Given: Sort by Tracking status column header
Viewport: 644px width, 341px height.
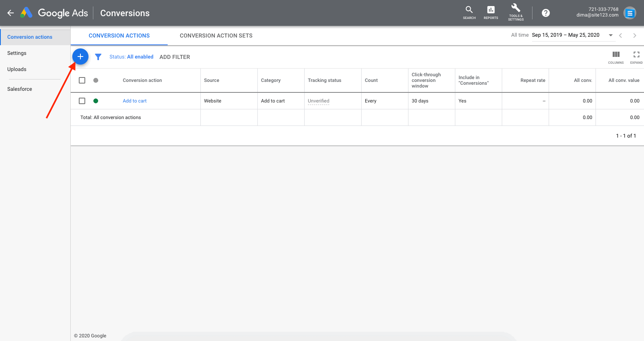Looking at the screenshot, I should click(324, 80).
